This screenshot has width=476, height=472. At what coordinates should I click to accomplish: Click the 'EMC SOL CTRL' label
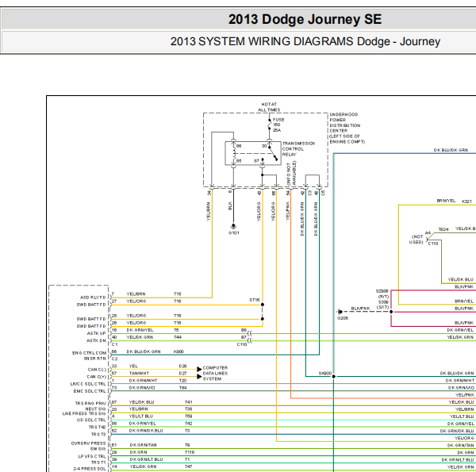point(90,391)
